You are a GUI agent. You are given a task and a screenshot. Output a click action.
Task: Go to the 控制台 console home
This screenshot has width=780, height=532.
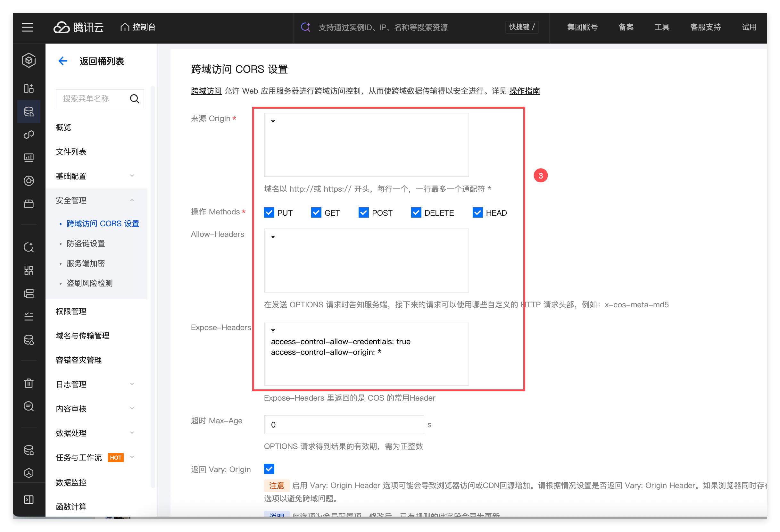(138, 27)
